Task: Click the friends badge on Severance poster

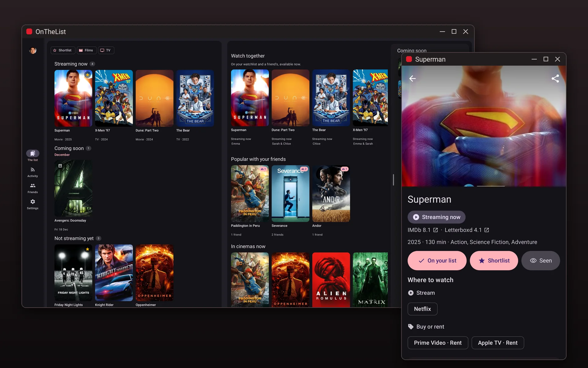Action: point(304,169)
